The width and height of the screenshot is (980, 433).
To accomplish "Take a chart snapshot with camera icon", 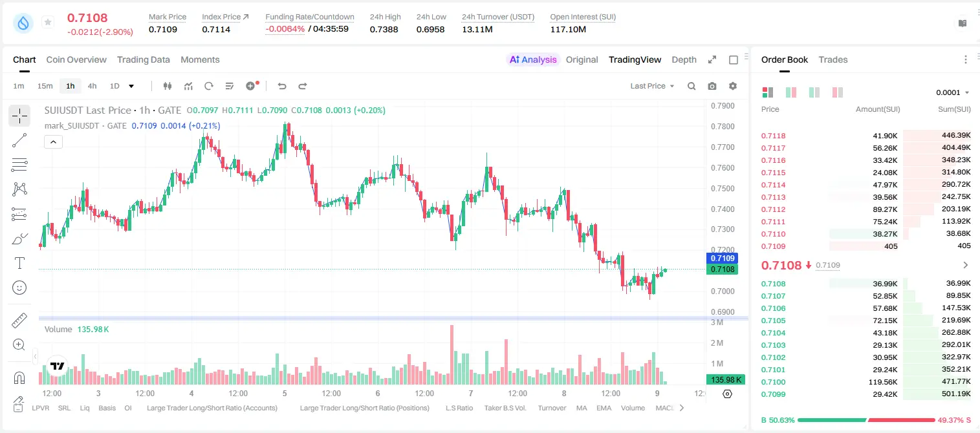I will point(712,86).
